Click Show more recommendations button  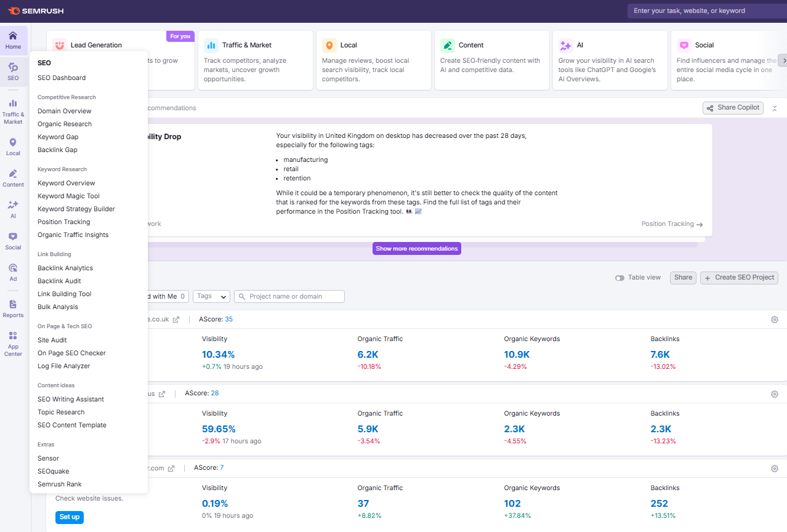click(416, 249)
